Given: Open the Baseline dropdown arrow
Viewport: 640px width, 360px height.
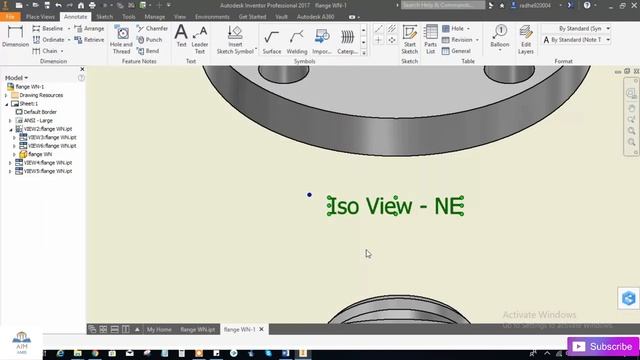Looking at the screenshot, I should coord(69,29).
